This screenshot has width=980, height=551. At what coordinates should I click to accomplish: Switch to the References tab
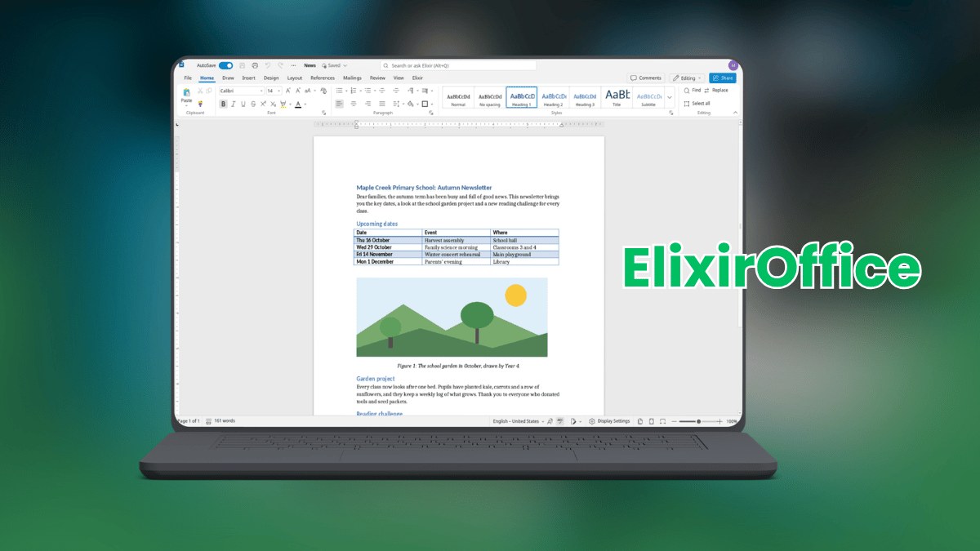(x=323, y=78)
